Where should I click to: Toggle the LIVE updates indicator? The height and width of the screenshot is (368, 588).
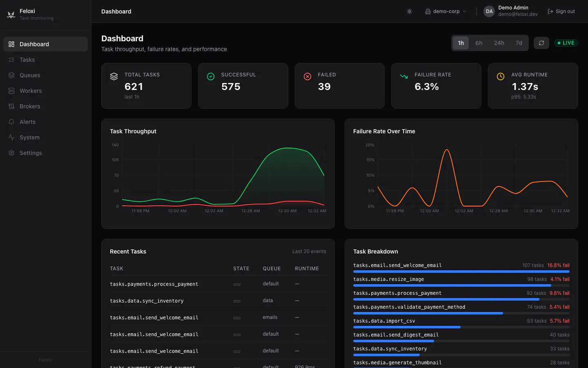[x=566, y=43]
